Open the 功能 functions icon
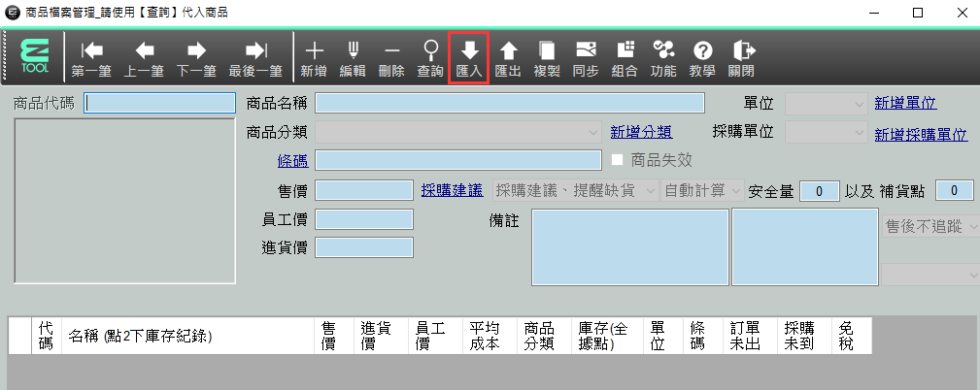The image size is (980, 390). coord(663,59)
